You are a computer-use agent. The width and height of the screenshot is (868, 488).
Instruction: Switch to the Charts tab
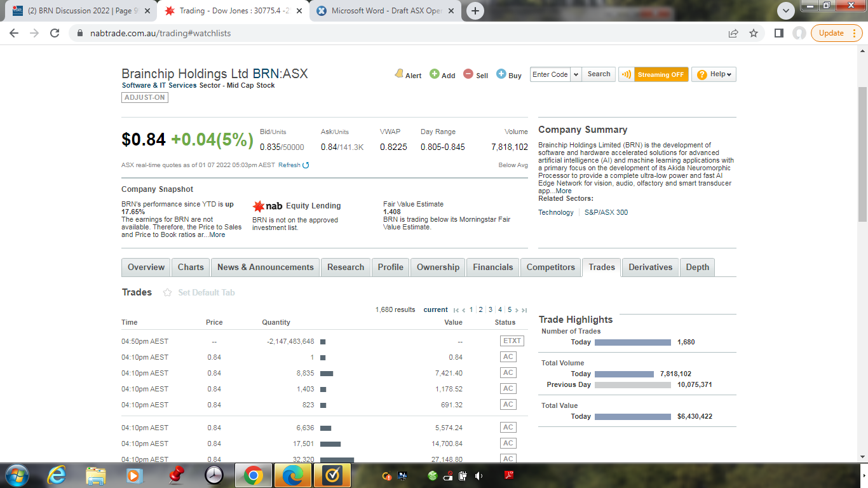coord(191,268)
